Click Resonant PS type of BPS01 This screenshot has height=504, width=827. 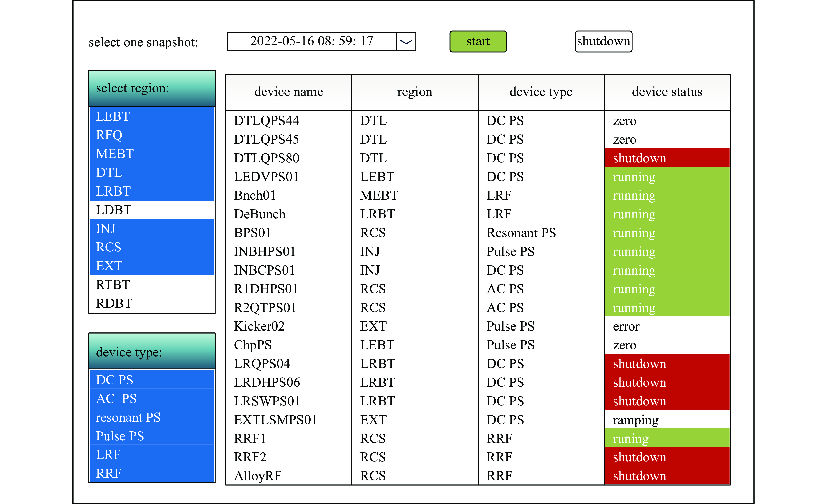(x=521, y=233)
